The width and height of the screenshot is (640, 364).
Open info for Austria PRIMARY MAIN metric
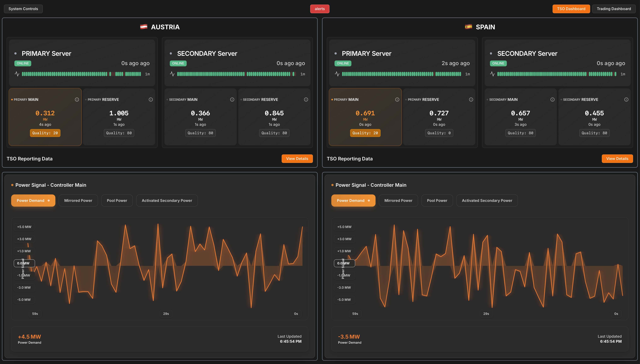point(77,99)
